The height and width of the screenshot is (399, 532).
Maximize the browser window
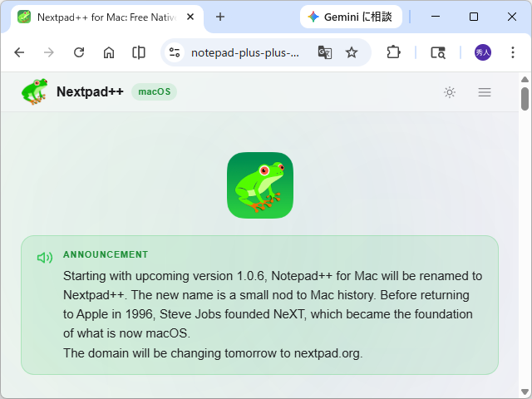474,17
